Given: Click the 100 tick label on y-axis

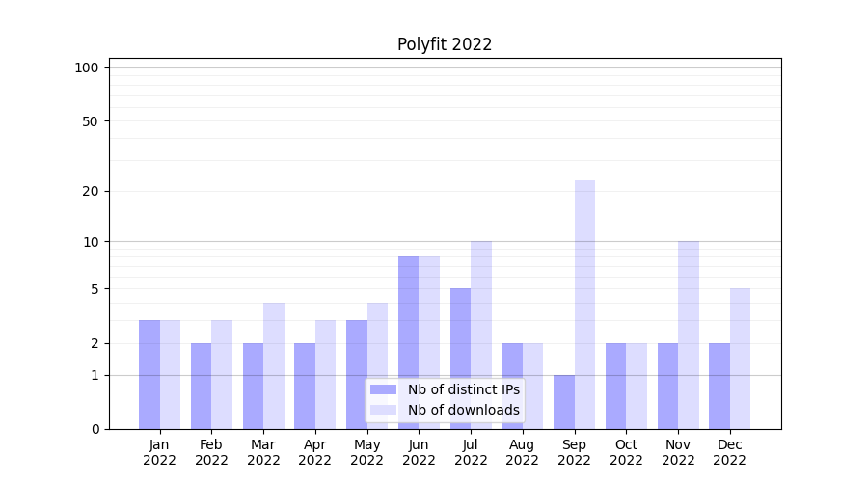Looking at the screenshot, I should [x=87, y=67].
